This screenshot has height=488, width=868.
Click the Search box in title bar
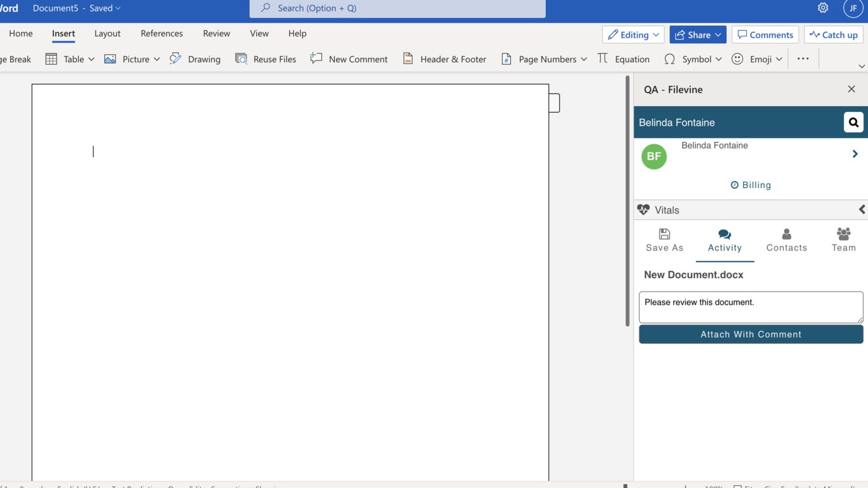(398, 8)
